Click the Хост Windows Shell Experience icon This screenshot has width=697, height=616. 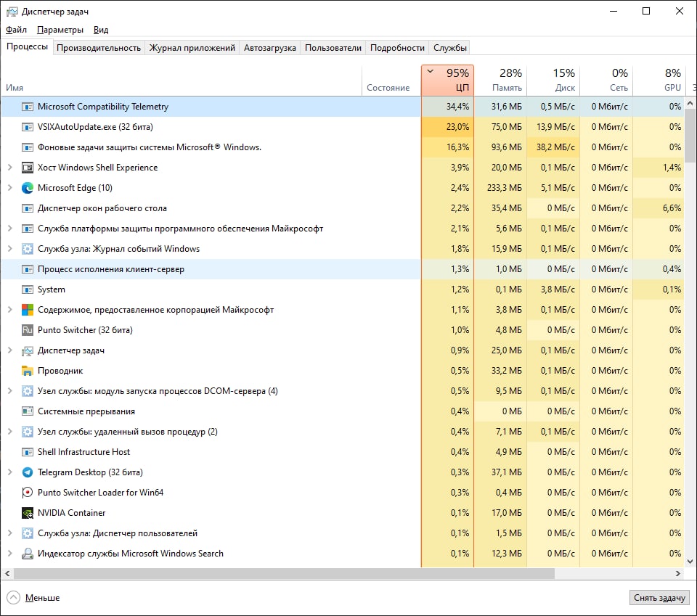pyautogui.click(x=28, y=168)
